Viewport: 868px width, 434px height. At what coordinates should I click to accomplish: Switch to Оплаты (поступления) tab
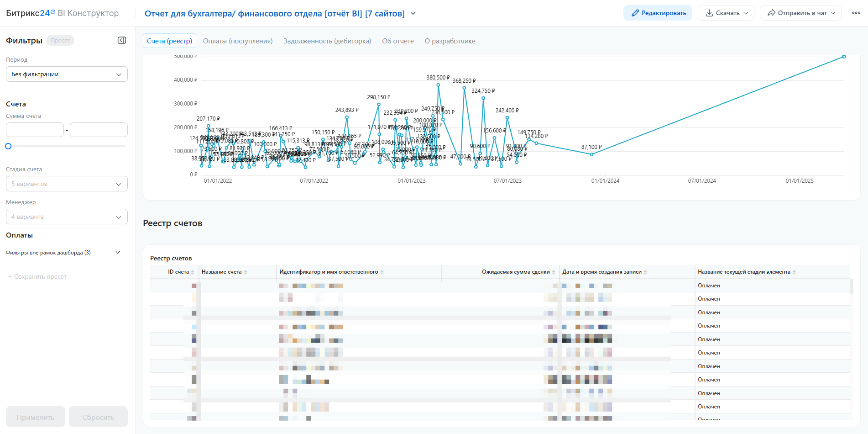pos(238,41)
